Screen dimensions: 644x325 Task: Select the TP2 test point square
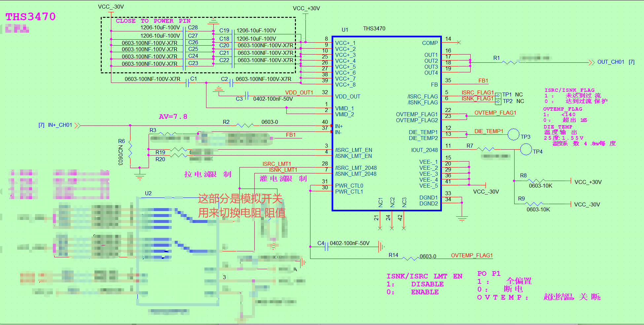[x=498, y=102]
